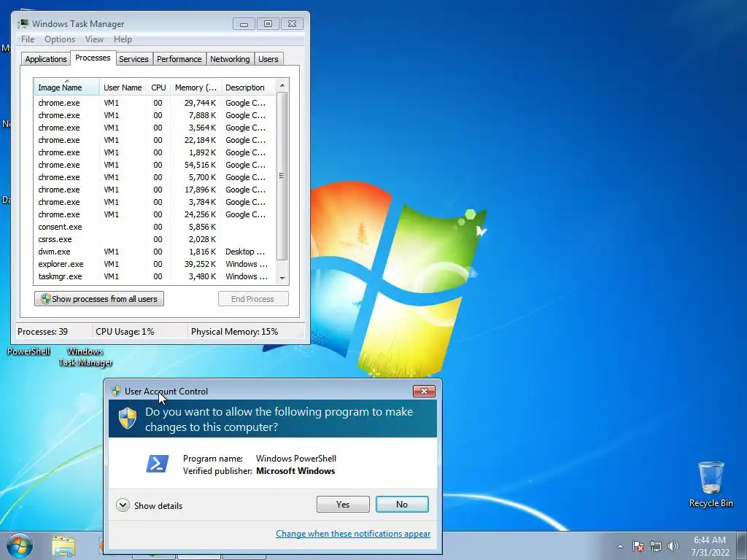The width and height of the screenshot is (747, 560).
Task: Select the taskmgr.exe process
Action: pyautogui.click(x=155, y=276)
